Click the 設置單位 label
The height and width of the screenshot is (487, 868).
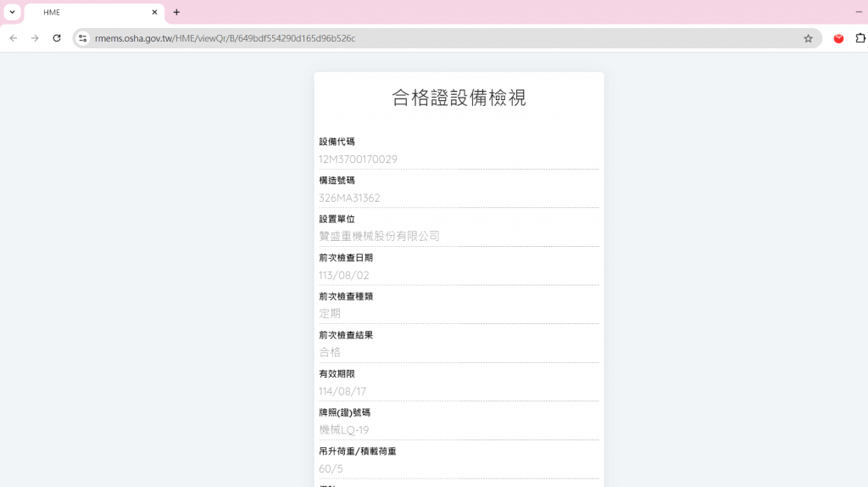pyautogui.click(x=337, y=220)
